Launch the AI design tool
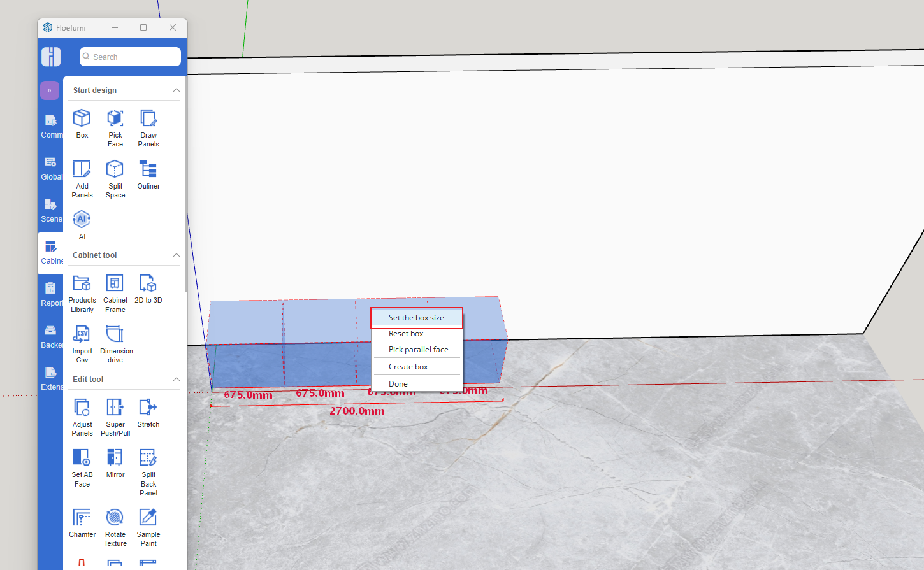The width and height of the screenshot is (924, 570). (82, 220)
